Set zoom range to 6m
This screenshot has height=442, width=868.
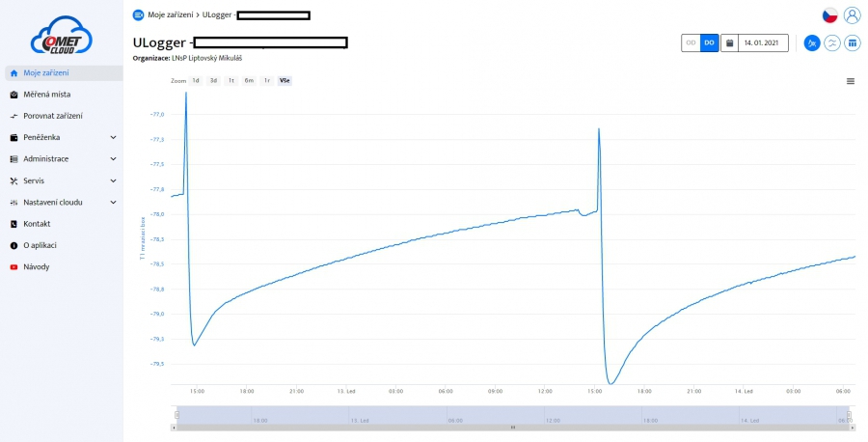249,81
